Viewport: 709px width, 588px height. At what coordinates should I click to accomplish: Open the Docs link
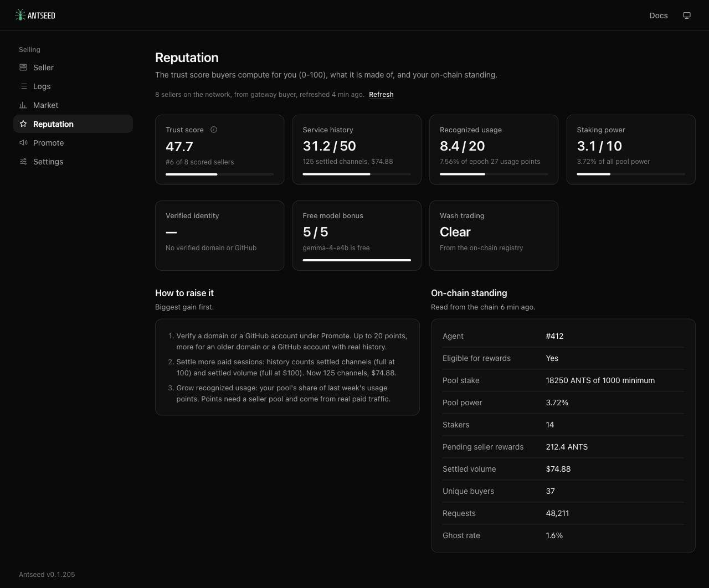pos(659,16)
